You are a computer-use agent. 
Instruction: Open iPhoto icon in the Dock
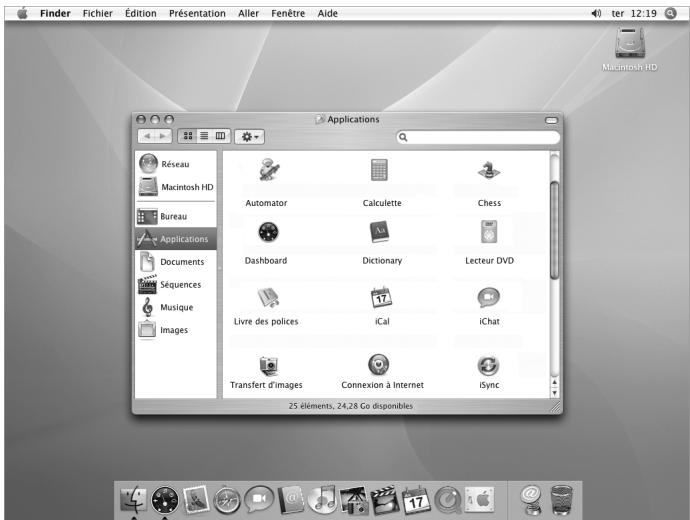[x=354, y=500]
